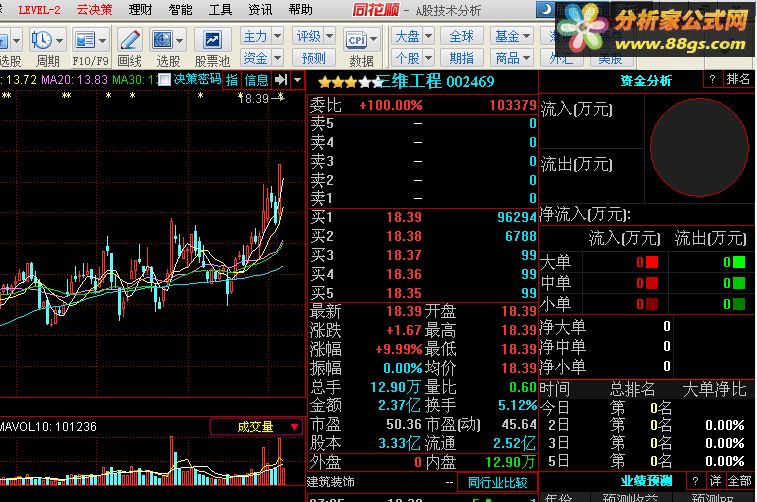The image size is (757, 502).
Task: Click the 主力 button
Action: [256, 36]
